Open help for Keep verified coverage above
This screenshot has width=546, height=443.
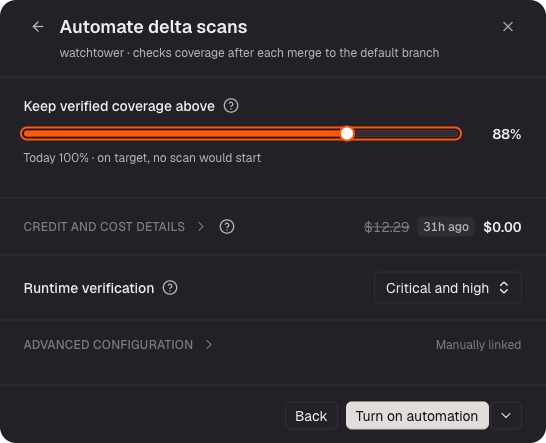[231, 106]
